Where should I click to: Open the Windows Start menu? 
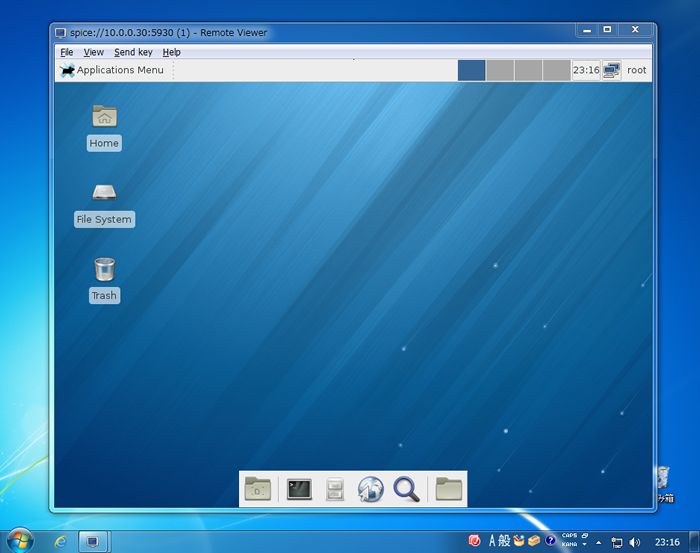coord(20,541)
